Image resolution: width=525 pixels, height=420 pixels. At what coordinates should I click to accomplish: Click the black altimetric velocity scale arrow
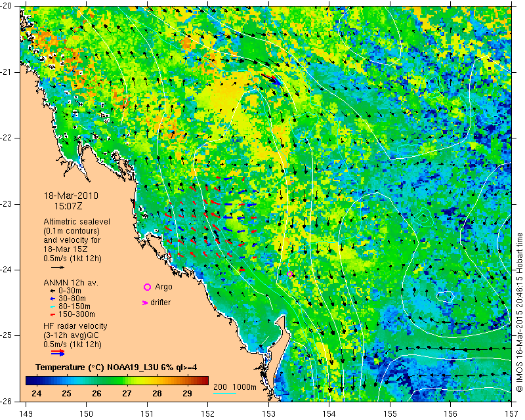[x=58, y=267]
